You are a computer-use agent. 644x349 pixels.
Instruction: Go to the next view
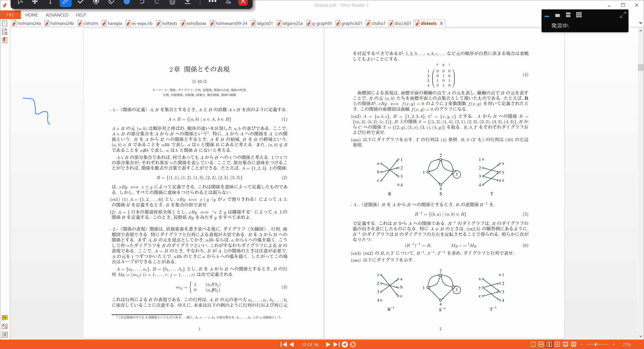click(353, 344)
